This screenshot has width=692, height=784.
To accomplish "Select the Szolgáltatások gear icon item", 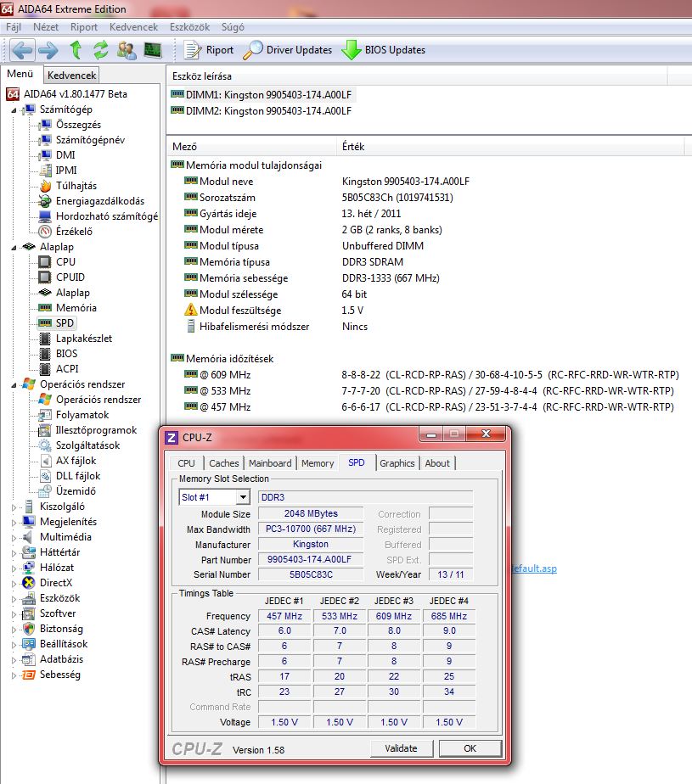I will (x=45, y=445).
